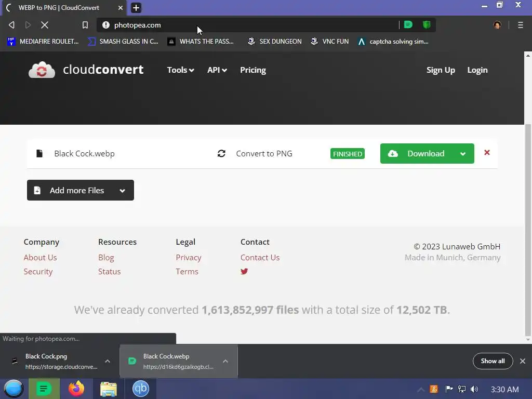Click Show all downloads button
The width and height of the screenshot is (532, 399).
(x=493, y=361)
